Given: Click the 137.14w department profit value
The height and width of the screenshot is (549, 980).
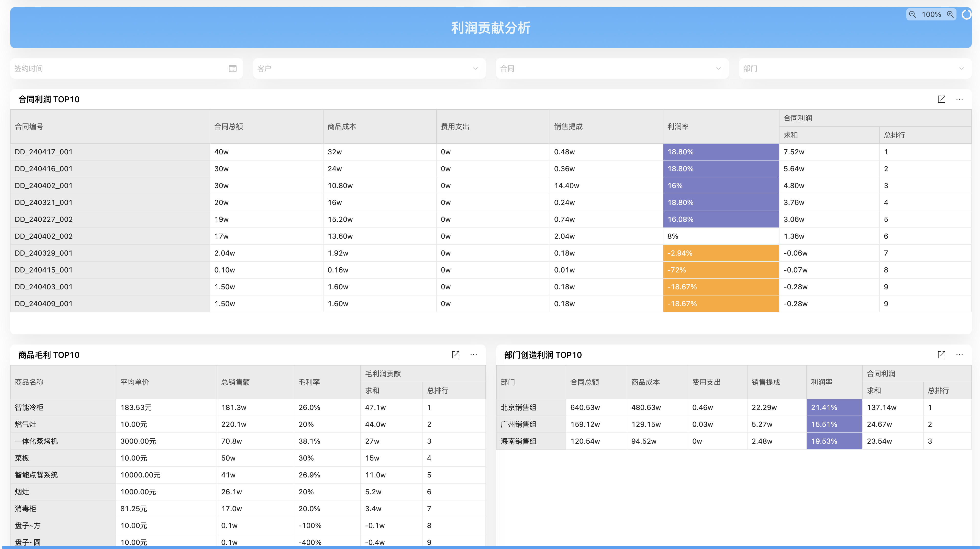Looking at the screenshot, I should pyautogui.click(x=882, y=407).
